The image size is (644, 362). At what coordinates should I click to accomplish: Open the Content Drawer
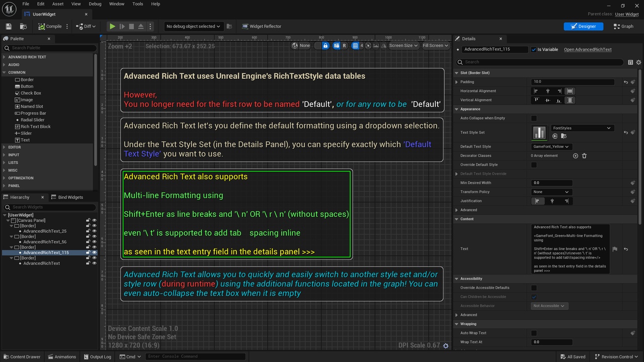[21, 357]
